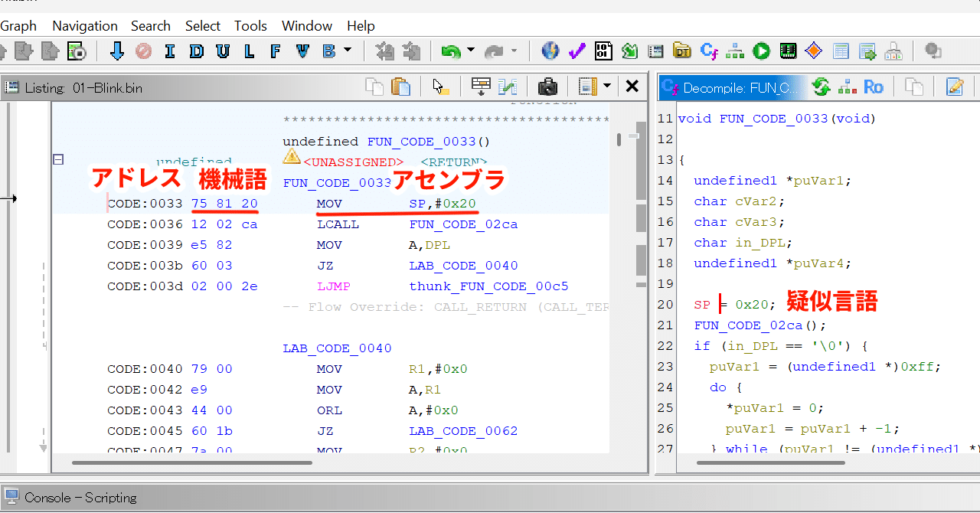Screen dimensions: 980x513
Task: Click the orange diamond toolbar icon
Action: click(x=814, y=51)
